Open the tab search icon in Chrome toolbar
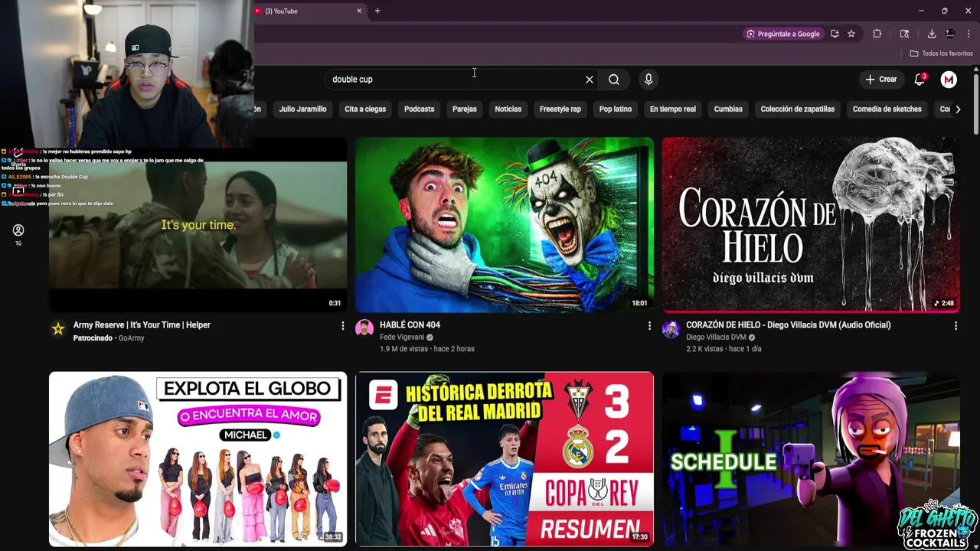 point(904,34)
